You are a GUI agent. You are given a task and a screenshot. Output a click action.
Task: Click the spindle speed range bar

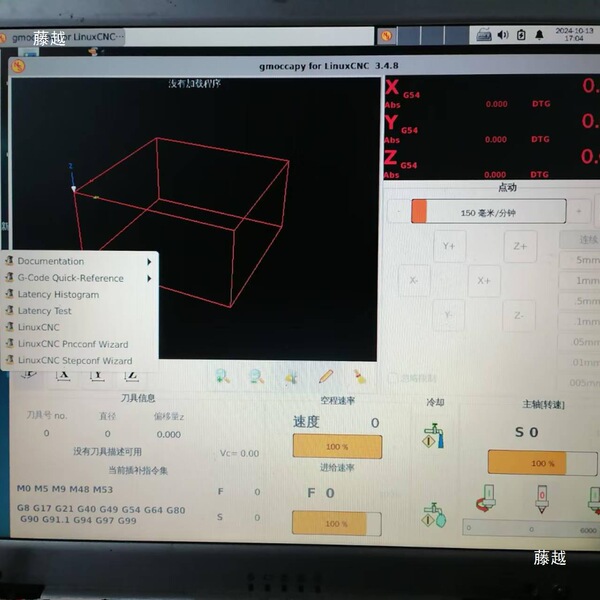coord(530,530)
